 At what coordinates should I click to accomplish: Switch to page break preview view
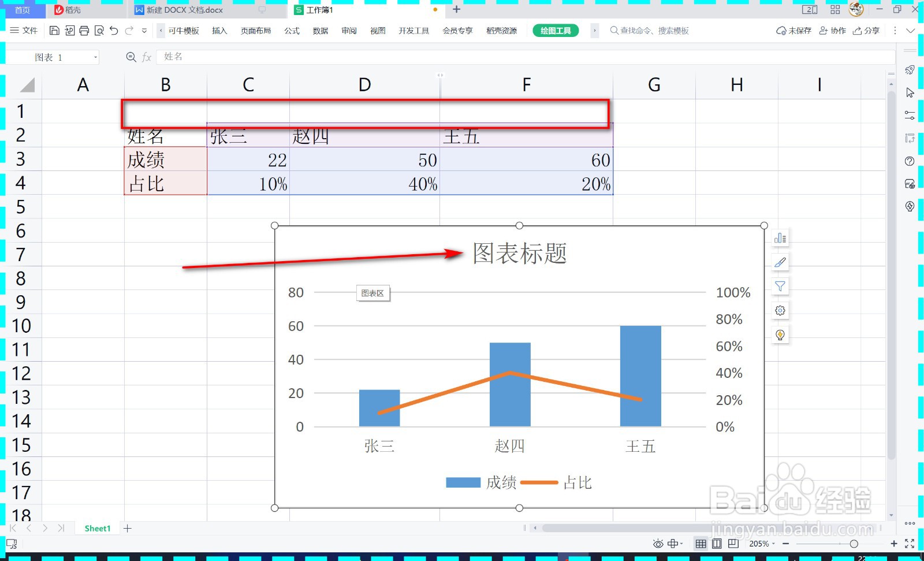pos(733,543)
